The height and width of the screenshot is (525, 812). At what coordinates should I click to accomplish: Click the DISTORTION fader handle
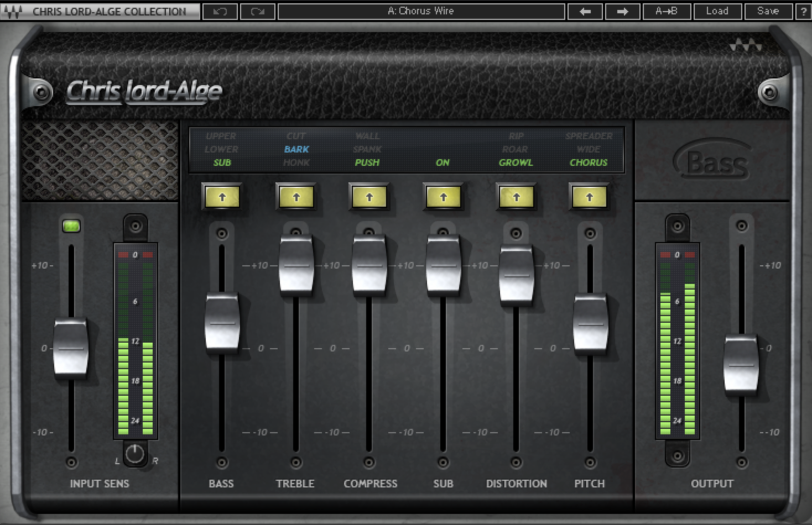(x=516, y=275)
